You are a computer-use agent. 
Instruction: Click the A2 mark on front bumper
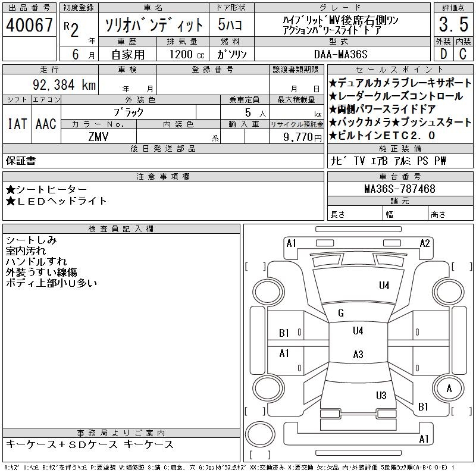tap(425, 243)
